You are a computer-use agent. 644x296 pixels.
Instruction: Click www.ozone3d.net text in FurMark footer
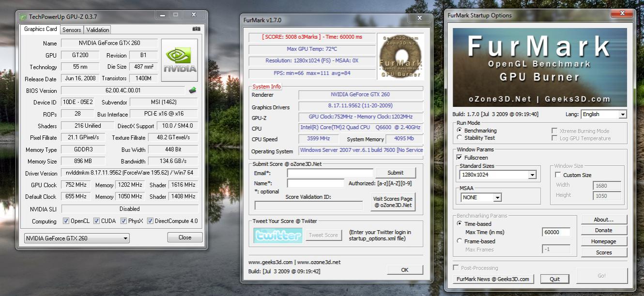pos(319,262)
